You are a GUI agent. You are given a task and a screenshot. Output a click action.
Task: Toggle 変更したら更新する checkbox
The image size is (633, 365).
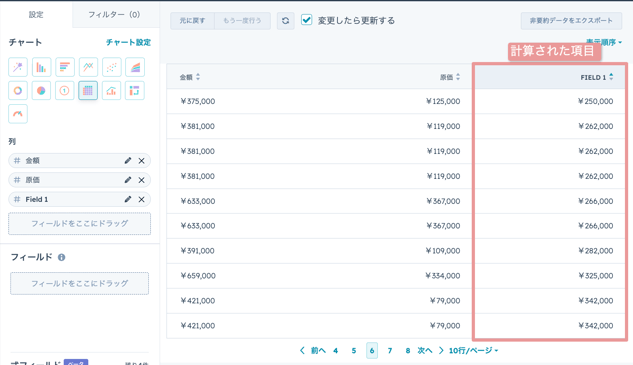pyautogui.click(x=306, y=20)
